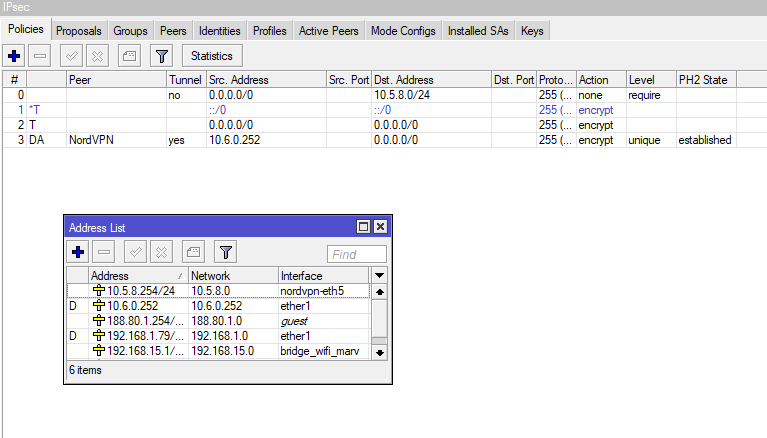This screenshot has height=438, width=767.
Task: Remove selected address in Address List
Action: pos(104,253)
